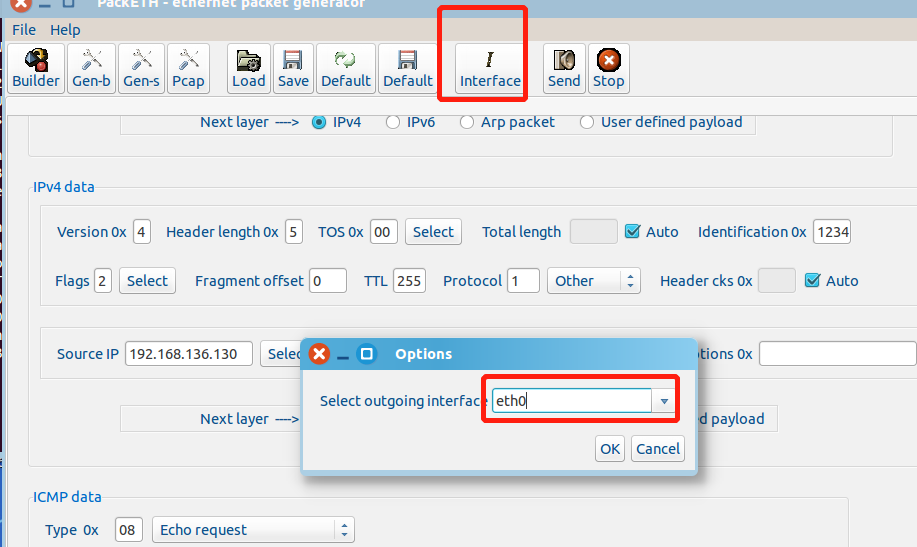917x547 pixels.
Task: Open the Builder page
Action: tap(36, 68)
